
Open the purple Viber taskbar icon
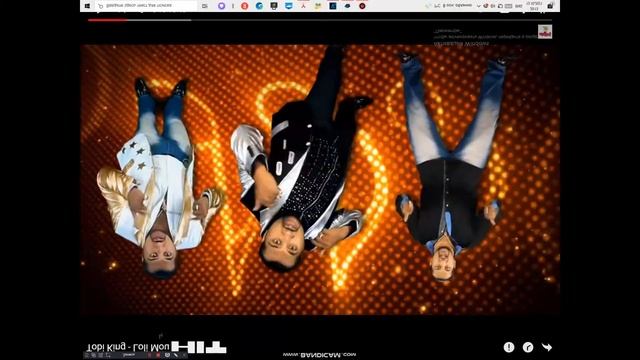coord(221,6)
